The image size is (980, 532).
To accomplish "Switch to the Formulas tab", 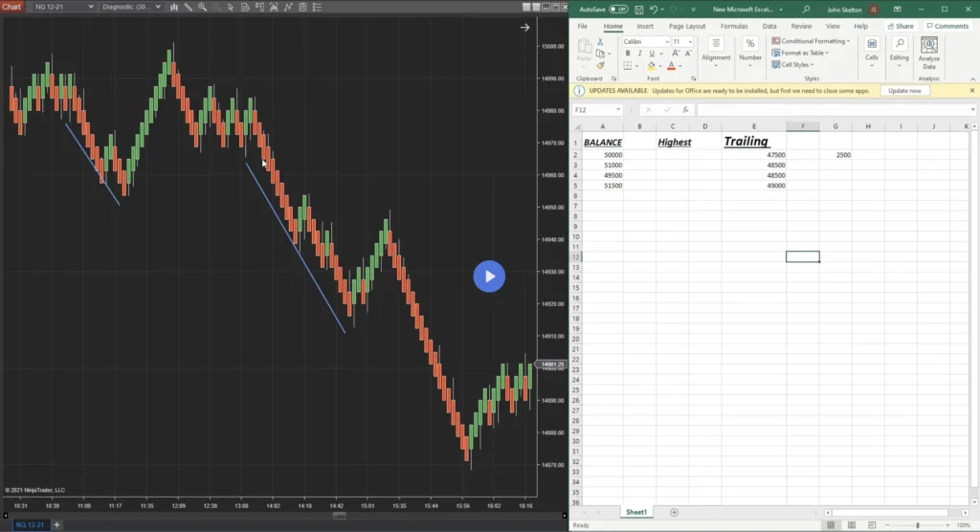I will tap(734, 26).
